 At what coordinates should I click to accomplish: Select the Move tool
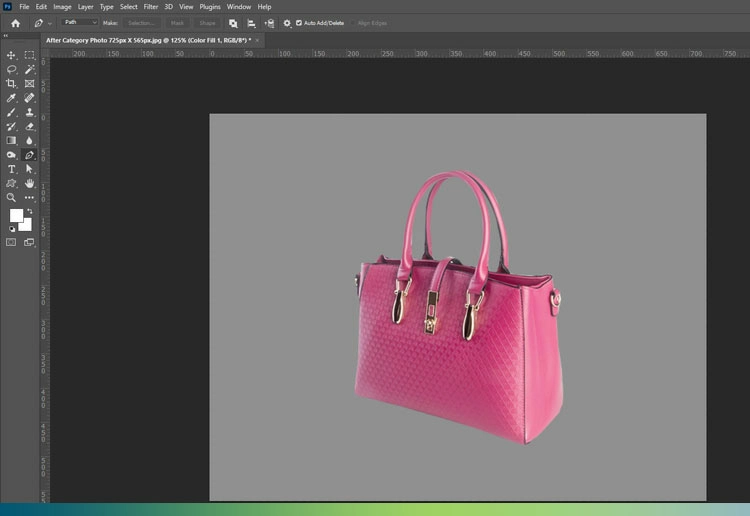11,55
